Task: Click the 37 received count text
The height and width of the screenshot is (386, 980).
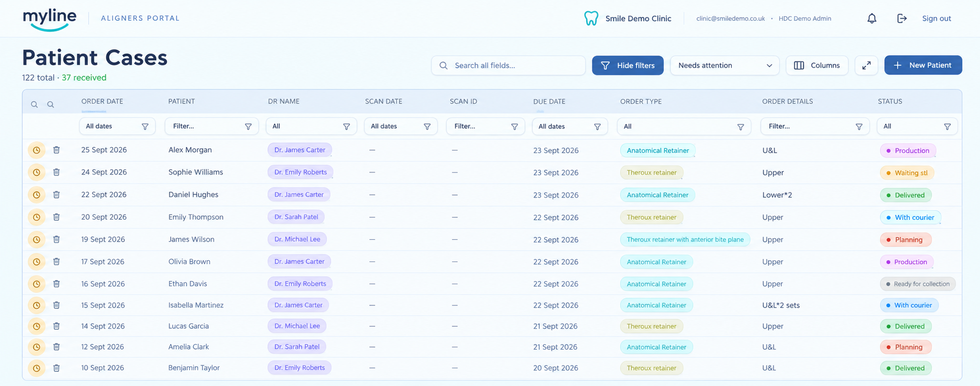Action: 84,77
